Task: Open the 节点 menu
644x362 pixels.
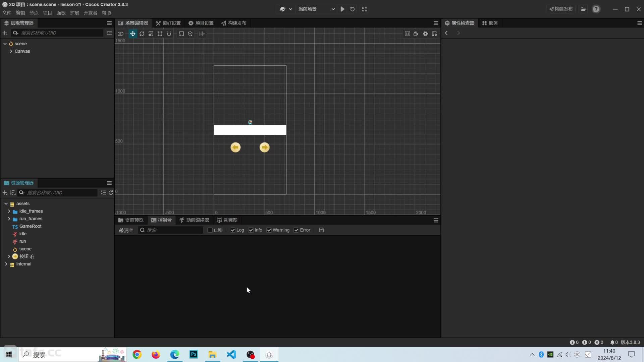Action: 34,13
